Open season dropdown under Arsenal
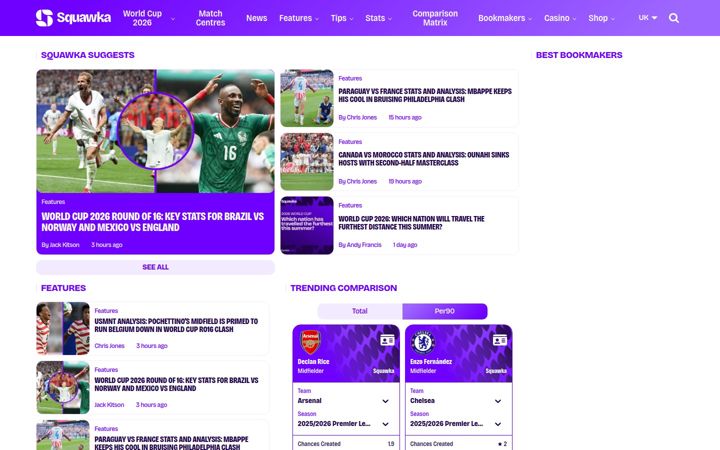This screenshot has height=450, width=720. pos(344,423)
